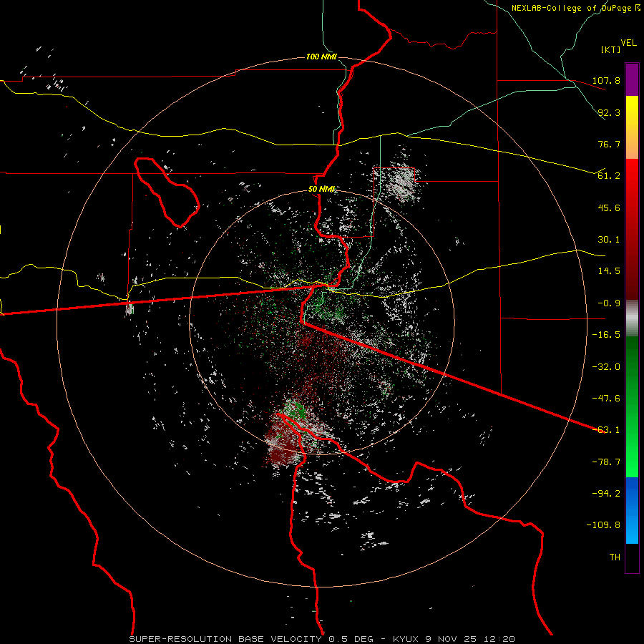Click the -78.7 legend value
The width and height of the screenshot is (644, 644).
pos(606,462)
